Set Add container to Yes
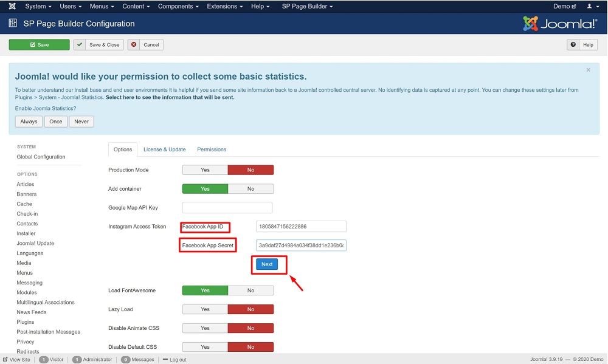 point(205,189)
